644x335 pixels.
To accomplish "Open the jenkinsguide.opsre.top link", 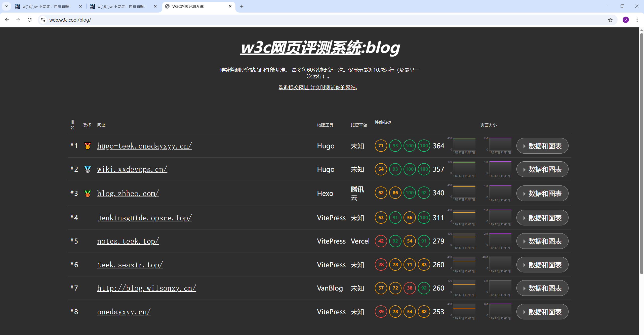I will pyautogui.click(x=145, y=218).
